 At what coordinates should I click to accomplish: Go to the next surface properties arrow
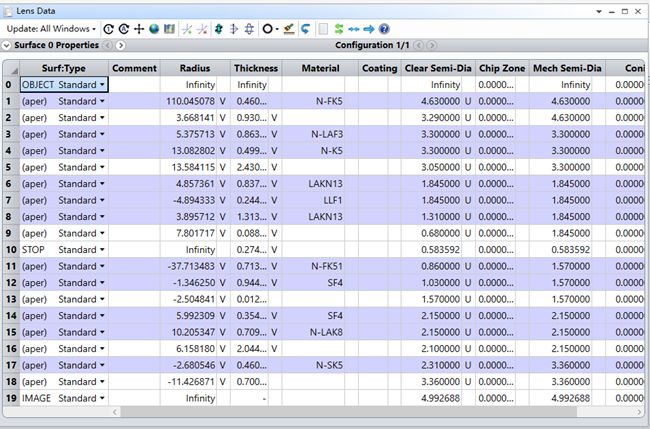pos(120,46)
